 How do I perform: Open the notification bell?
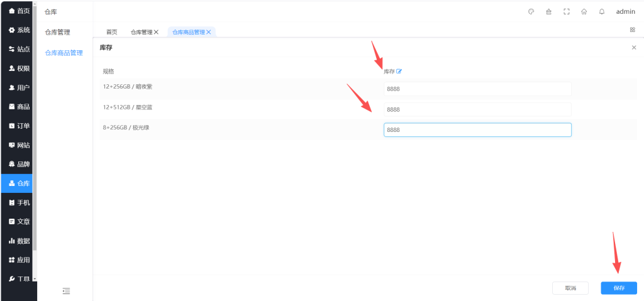tap(602, 11)
